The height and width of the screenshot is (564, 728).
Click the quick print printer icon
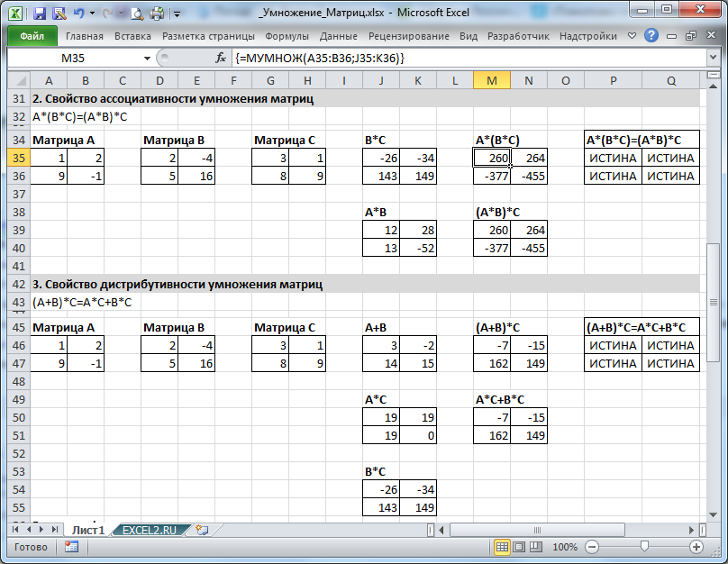click(x=157, y=13)
